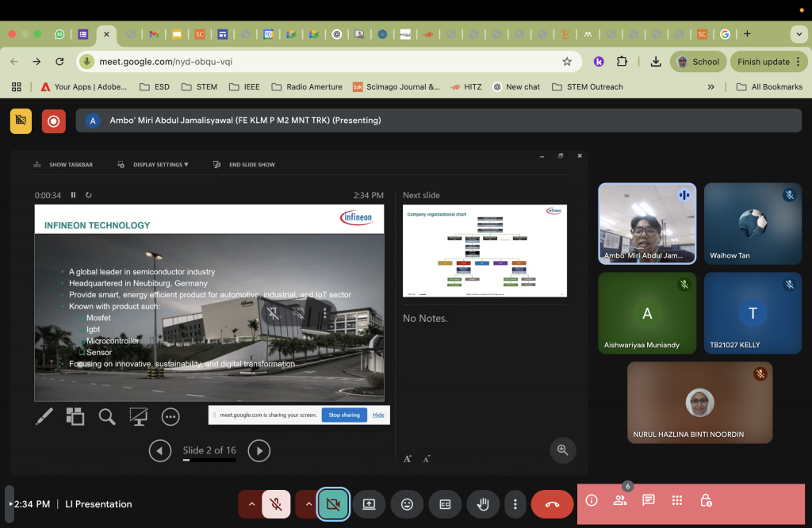Click Stop sharing button
Screen dimensions: 812x528
point(344,415)
